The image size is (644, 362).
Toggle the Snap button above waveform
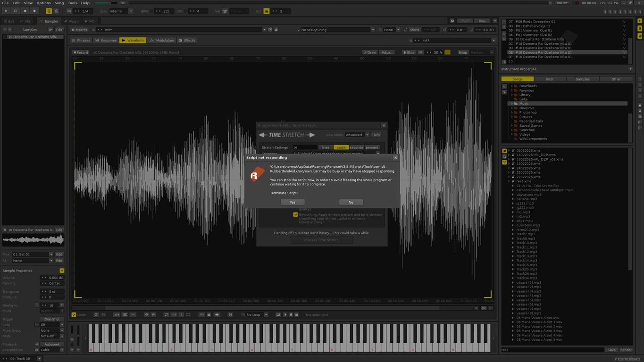point(462,52)
